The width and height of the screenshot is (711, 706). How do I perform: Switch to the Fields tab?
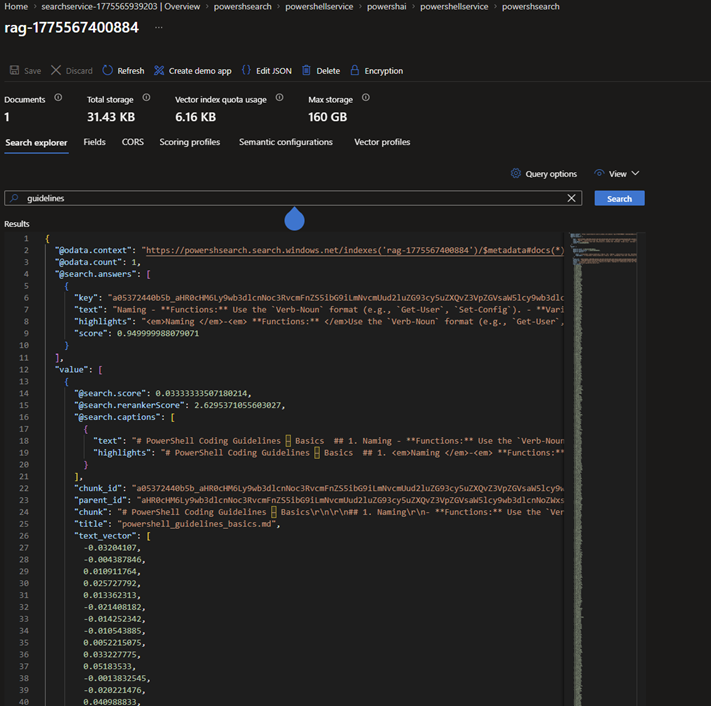point(94,142)
